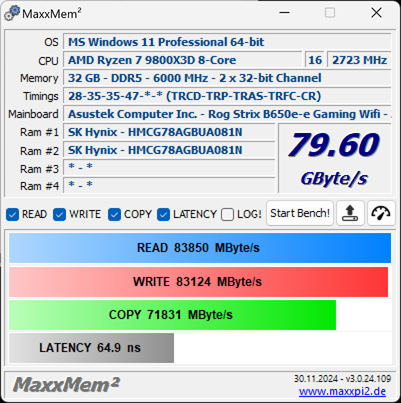Click the version text 30.11.2024 - v3.0.24.109
Image resolution: width=401 pixels, height=403 pixels.
click(342, 379)
